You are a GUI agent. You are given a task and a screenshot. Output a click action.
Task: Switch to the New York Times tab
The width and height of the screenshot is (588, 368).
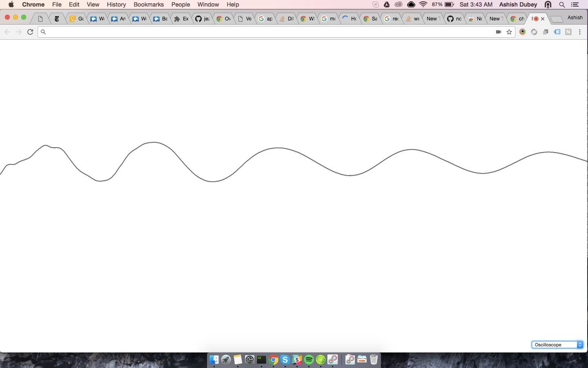[x=57, y=19]
